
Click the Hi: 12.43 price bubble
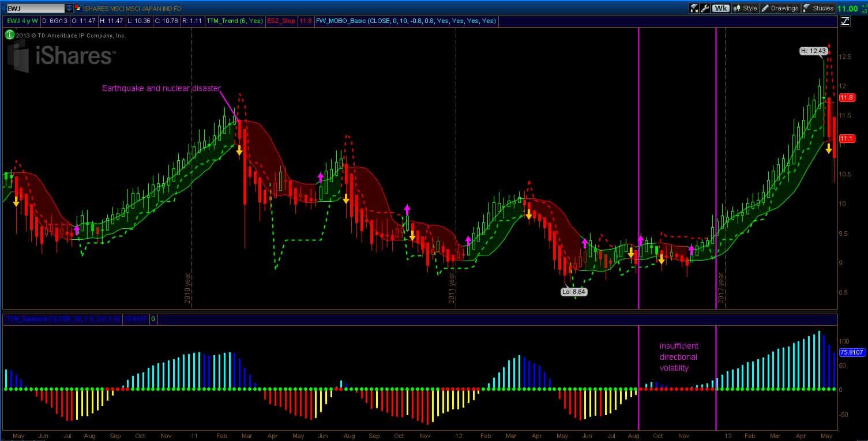coord(814,51)
